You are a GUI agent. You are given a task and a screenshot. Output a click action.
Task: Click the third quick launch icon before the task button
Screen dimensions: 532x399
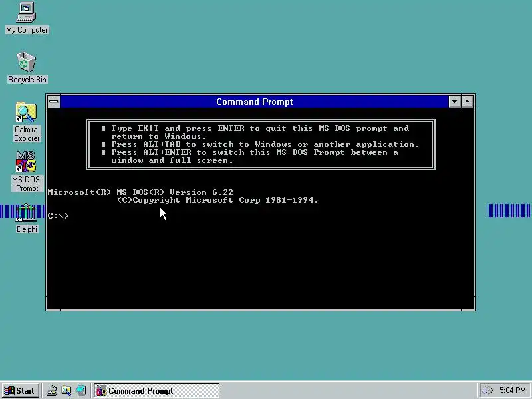[80, 390]
